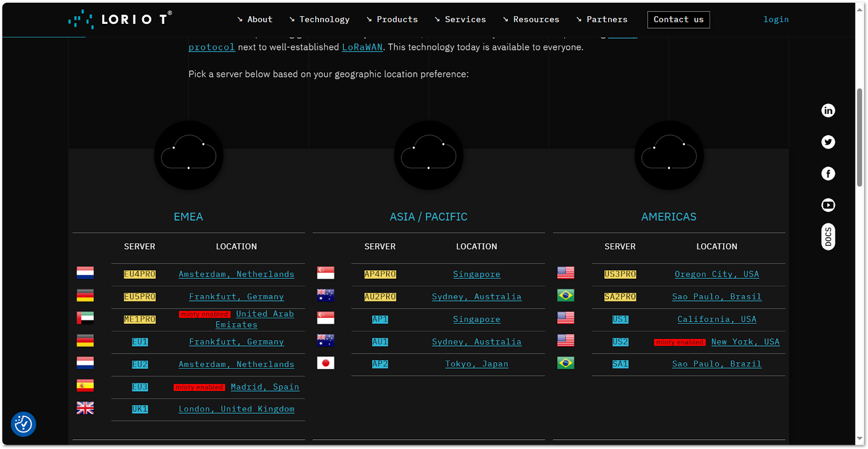Open the Sao Paulo, Brasil SA2PRO link
The width and height of the screenshot is (868, 449).
click(717, 297)
